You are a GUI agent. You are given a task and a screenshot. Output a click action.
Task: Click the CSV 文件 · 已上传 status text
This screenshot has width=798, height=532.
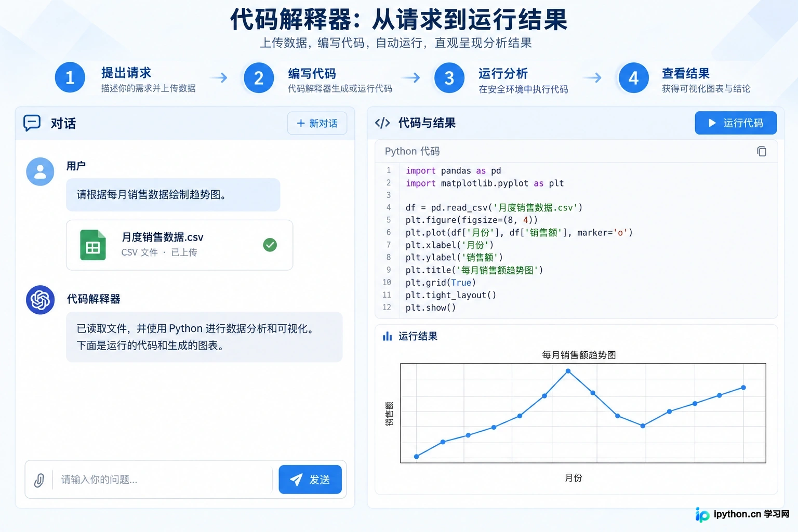point(159,252)
